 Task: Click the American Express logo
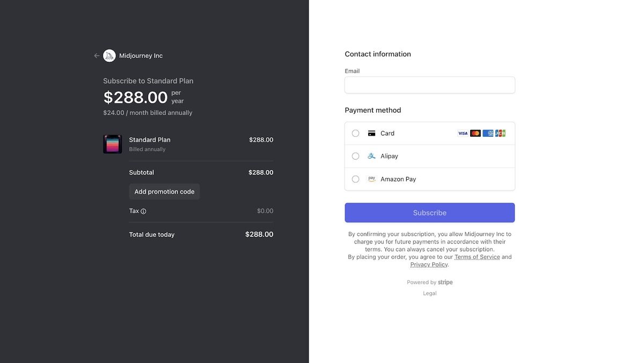pos(488,134)
